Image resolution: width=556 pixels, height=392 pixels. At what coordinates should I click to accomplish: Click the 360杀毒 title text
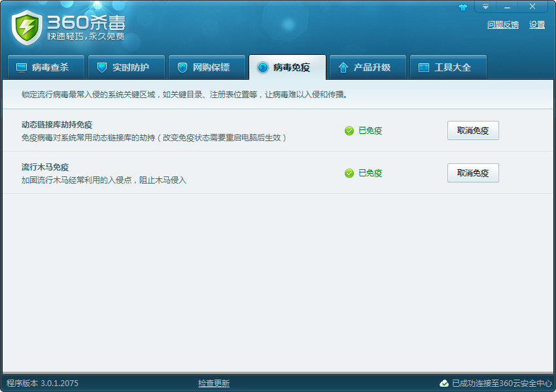86,22
